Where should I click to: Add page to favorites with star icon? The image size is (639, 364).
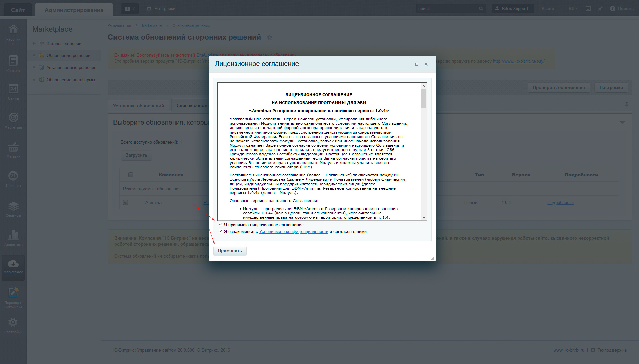point(269,37)
